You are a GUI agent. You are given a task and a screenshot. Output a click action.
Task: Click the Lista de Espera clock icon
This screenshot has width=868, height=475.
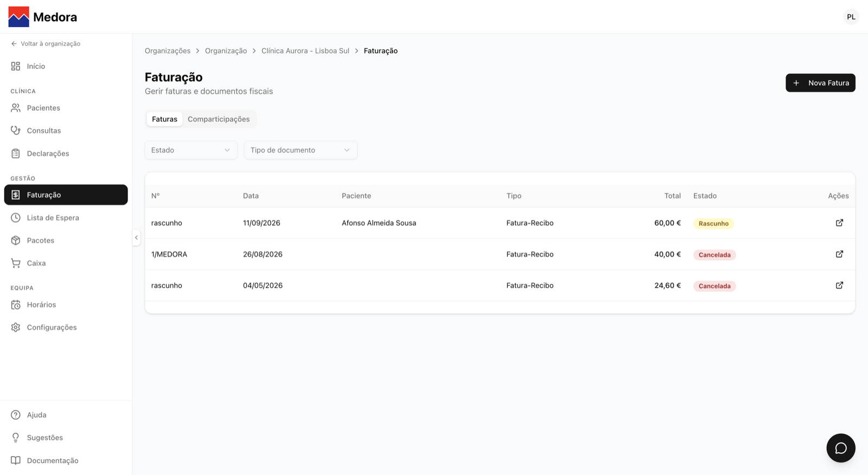pos(16,218)
